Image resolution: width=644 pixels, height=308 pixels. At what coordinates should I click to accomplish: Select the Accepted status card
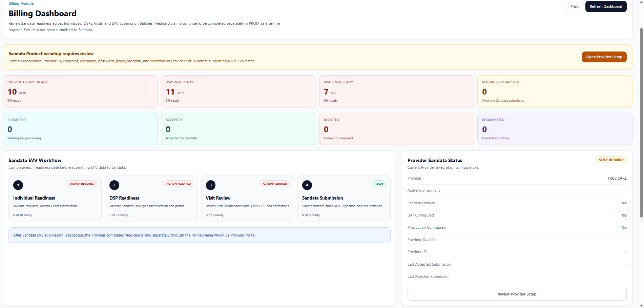tap(238, 129)
